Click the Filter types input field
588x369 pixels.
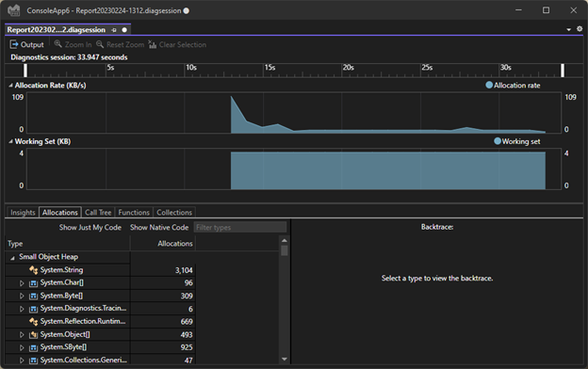click(x=240, y=228)
